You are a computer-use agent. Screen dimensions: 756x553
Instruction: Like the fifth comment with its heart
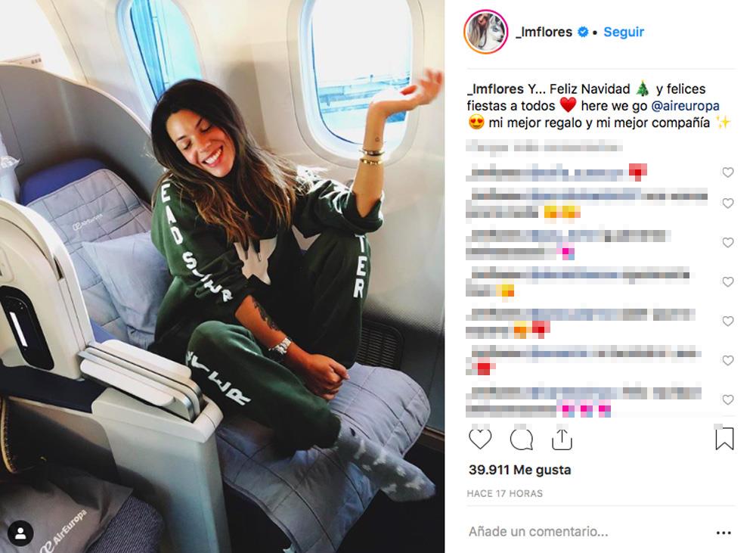pos(727,321)
